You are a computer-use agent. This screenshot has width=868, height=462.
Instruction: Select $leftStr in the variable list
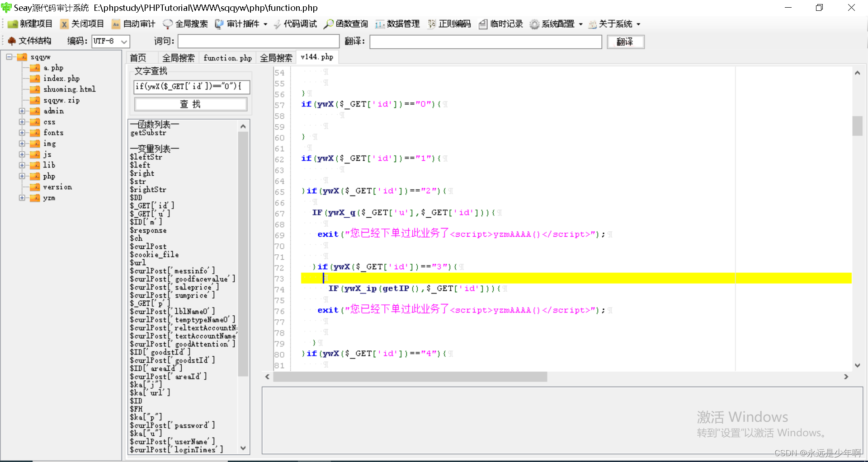(x=146, y=157)
